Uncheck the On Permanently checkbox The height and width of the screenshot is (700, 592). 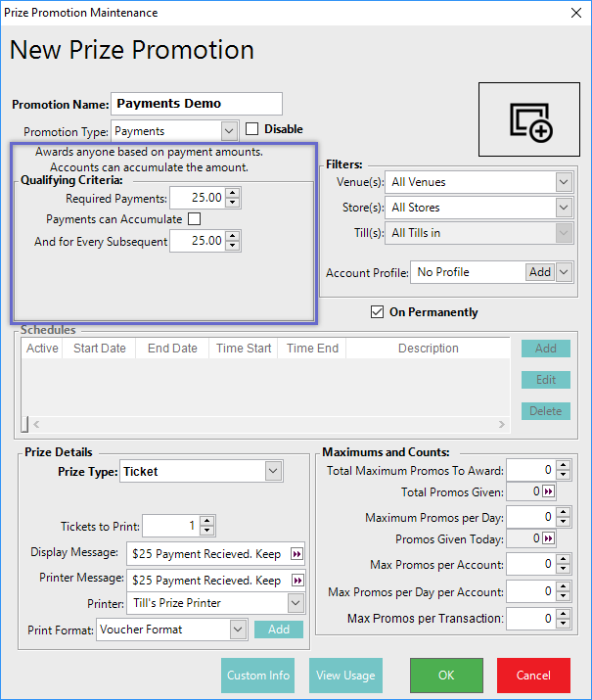(377, 312)
